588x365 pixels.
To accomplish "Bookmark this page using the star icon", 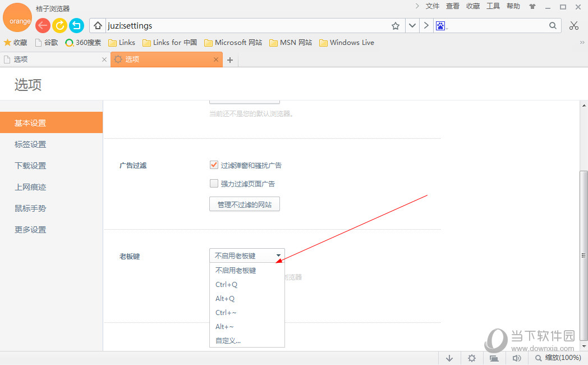I will tap(395, 25).
